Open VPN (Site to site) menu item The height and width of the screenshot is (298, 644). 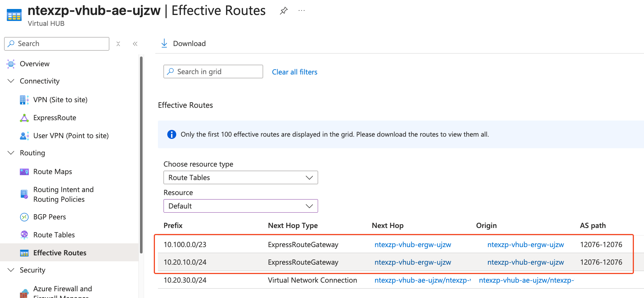coord(60,100)
